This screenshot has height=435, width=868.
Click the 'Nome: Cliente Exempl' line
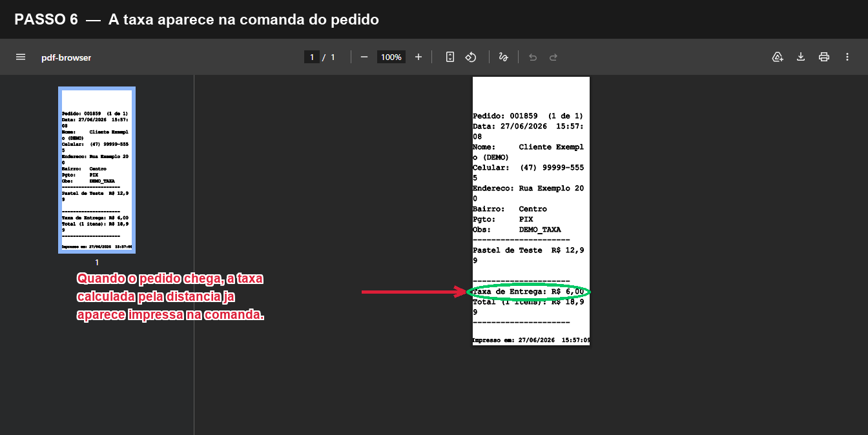(x=528, y=147)
